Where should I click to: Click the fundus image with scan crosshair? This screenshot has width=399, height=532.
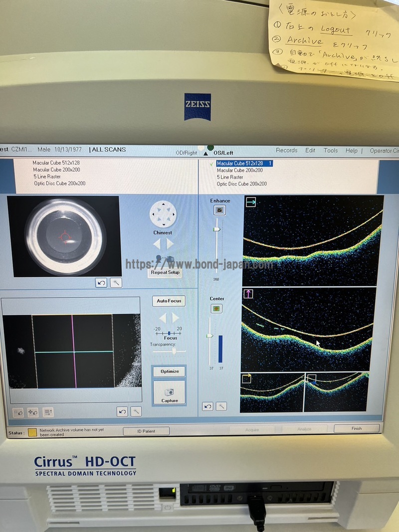click(72, 351)
